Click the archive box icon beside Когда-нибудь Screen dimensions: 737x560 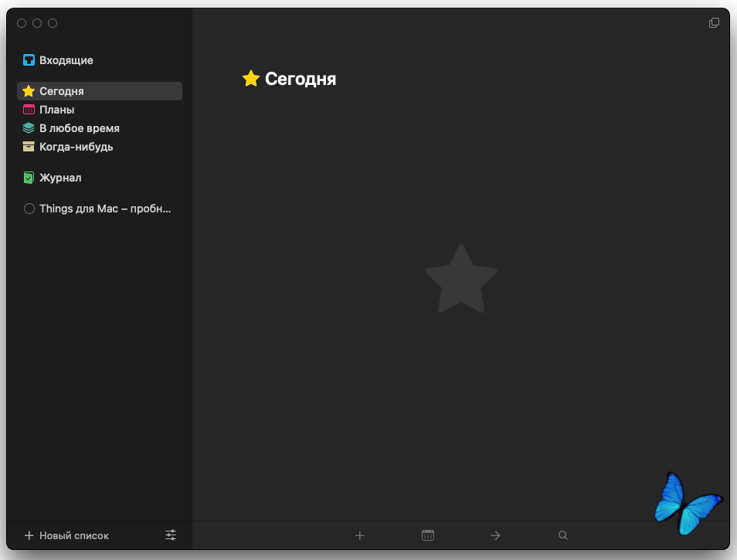pyautogui.click(x=29, y=147)
